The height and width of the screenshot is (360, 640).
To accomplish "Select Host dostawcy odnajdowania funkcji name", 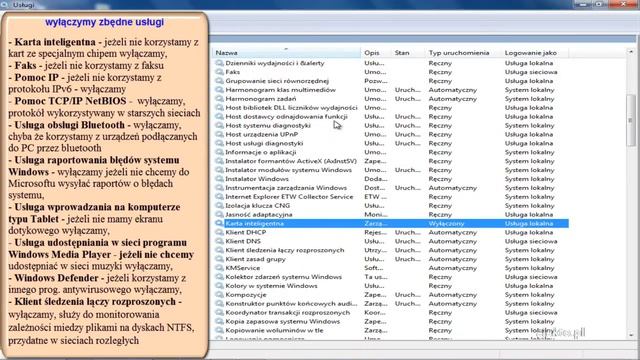I will [287, 116].
